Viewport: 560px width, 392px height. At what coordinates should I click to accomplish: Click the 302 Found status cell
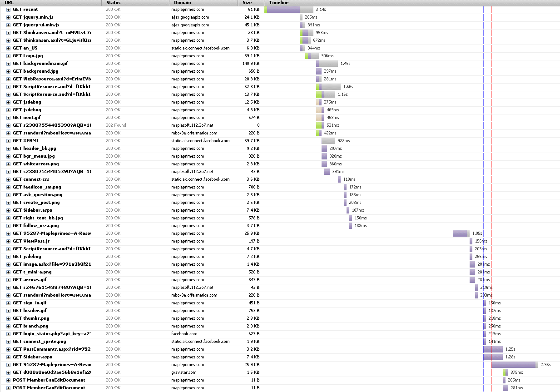pos(116,125)
